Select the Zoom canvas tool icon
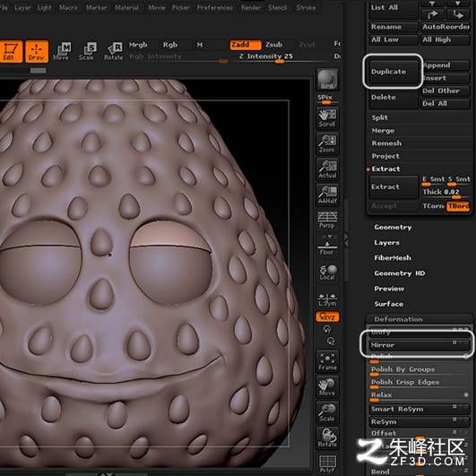This screenshot has width=476, height=476. tap(327, 143)
